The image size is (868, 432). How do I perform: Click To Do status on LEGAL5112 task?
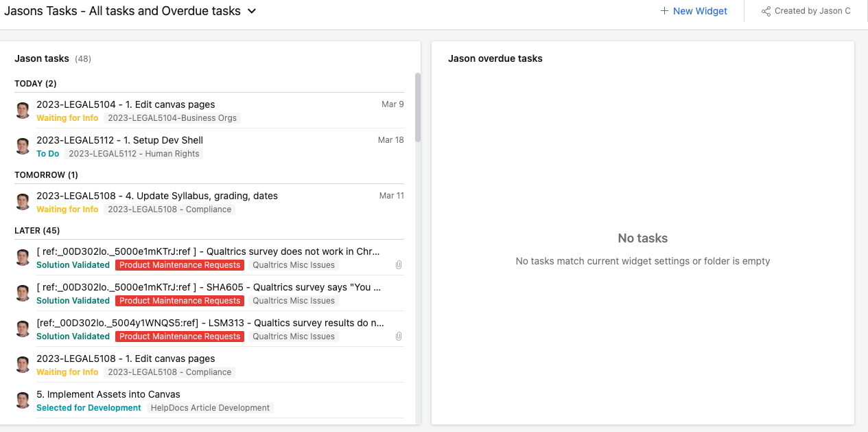tap(48, 154)
